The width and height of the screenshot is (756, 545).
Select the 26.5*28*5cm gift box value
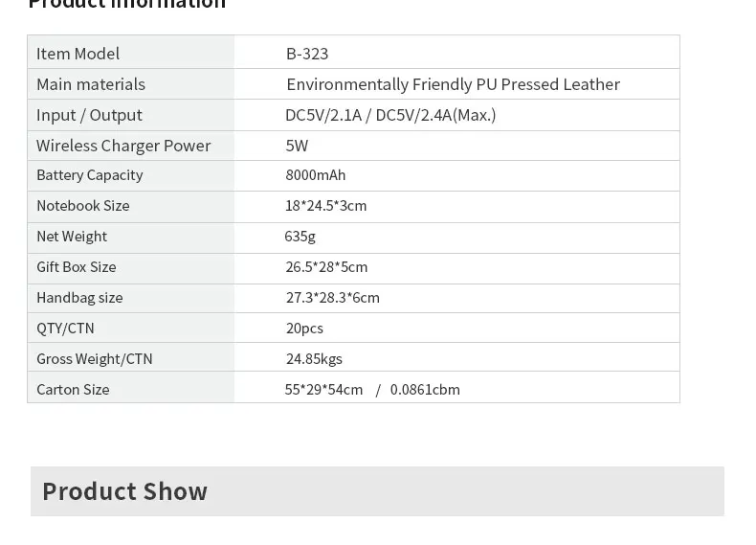pos(326,267)
